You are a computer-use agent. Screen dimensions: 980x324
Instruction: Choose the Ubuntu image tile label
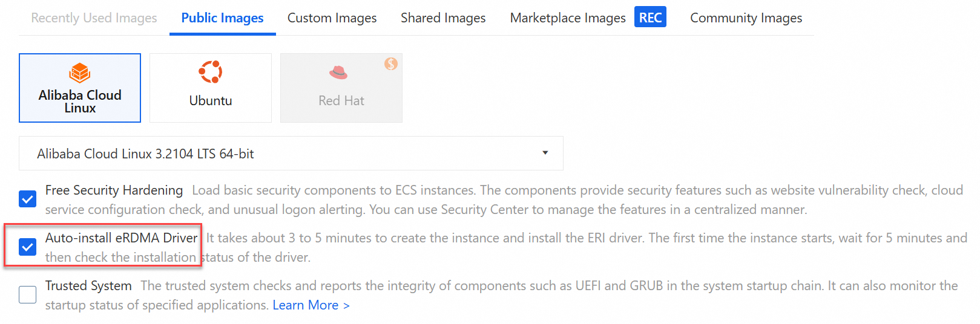(x=211, y=101)
